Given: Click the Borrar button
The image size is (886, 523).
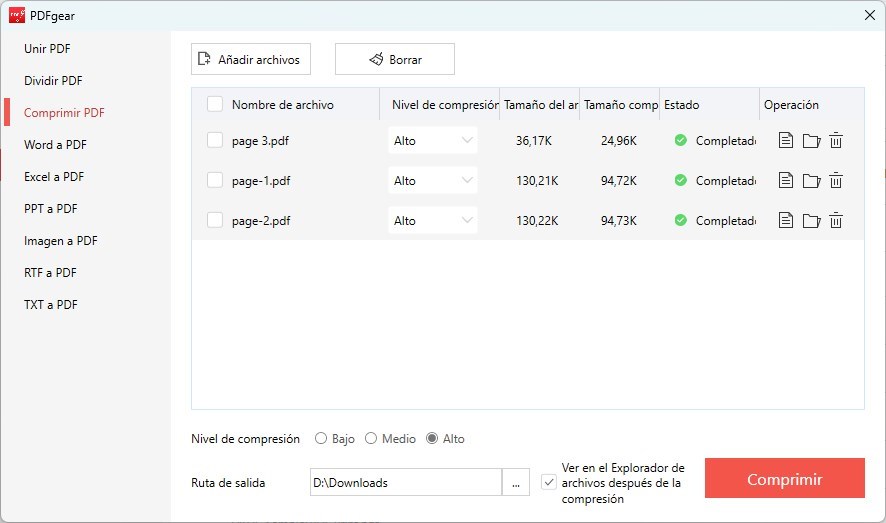Looking at the screenshot, I should pyautogui.click(x=395, y=59).
